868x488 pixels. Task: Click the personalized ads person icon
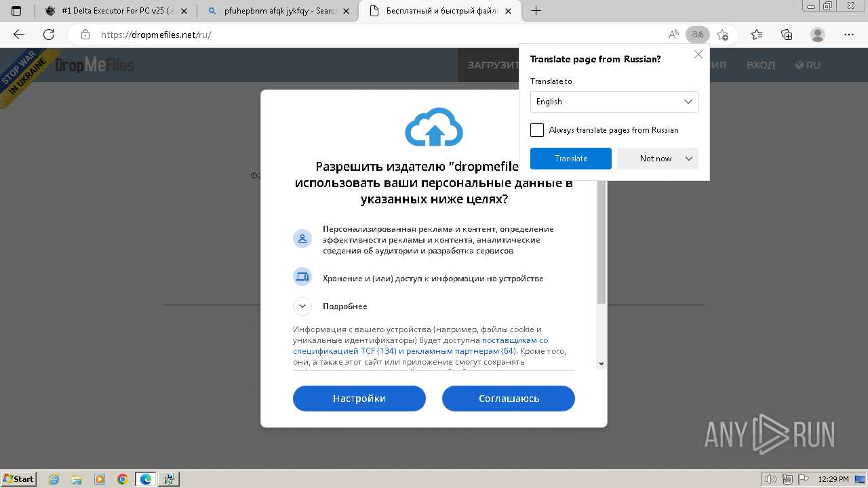point(302,239)
